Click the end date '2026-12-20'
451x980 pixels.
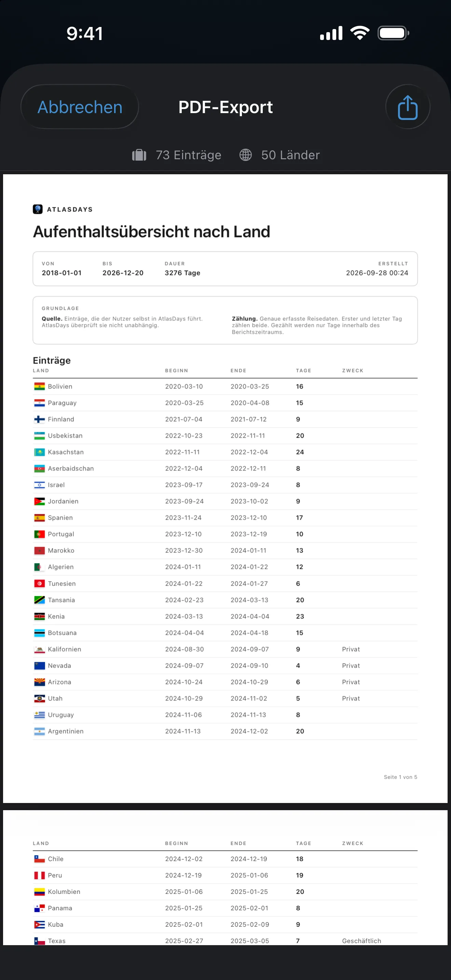[x=123, y=273]
